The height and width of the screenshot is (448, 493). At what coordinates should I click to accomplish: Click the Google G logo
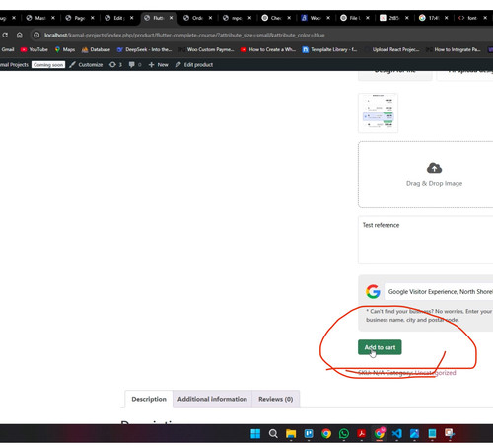(373, 291)
